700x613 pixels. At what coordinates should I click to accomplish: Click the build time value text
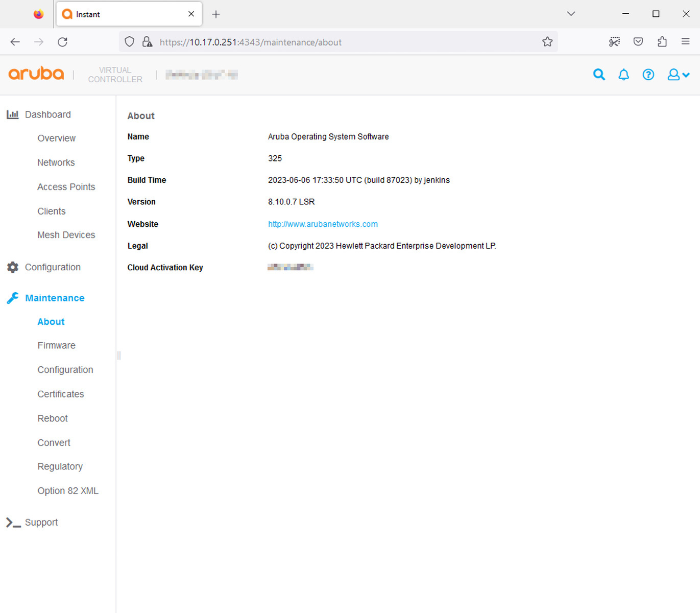coord(359,180)
